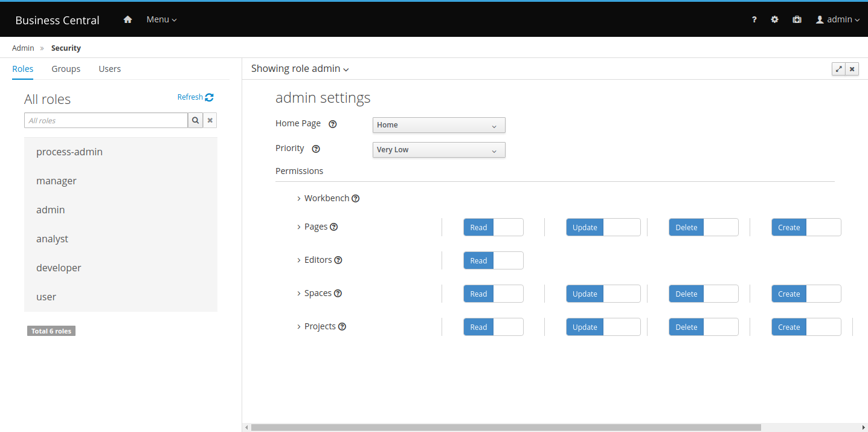Toggle the Projects Create permission switch

coord(806,327)
